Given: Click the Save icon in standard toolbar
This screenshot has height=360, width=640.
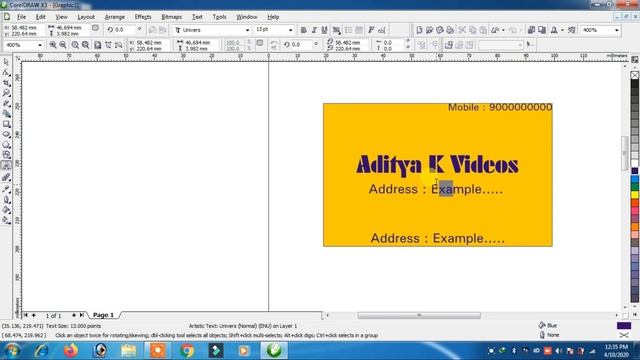Looking at the screenshot, I should pyautogui.click(x=440, y=30).
